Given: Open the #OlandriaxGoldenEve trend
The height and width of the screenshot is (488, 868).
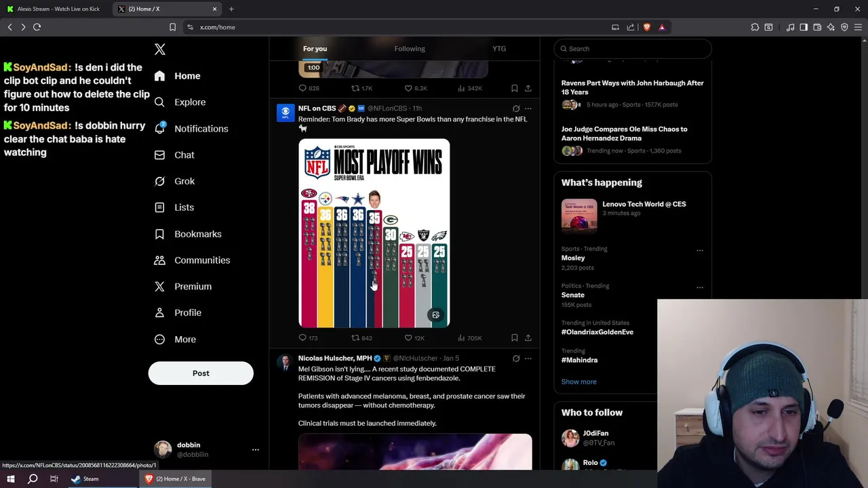Looking at the screenshot, I should [x=597, y=332].
